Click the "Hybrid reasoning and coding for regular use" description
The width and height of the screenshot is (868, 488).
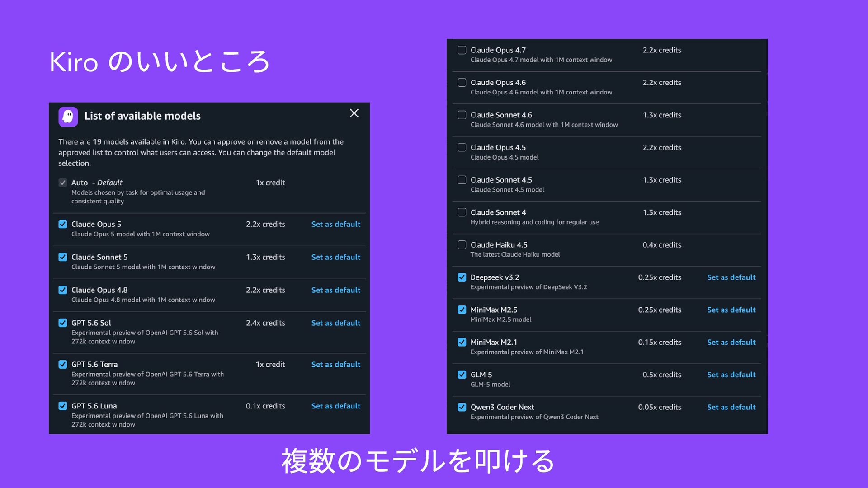pos(534,222)
